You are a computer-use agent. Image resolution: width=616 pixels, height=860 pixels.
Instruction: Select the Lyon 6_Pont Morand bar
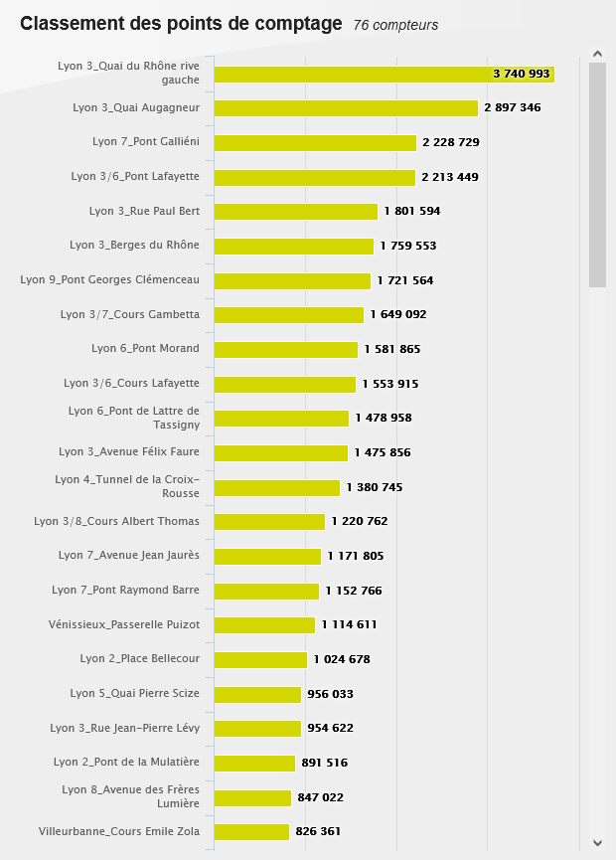286,349
